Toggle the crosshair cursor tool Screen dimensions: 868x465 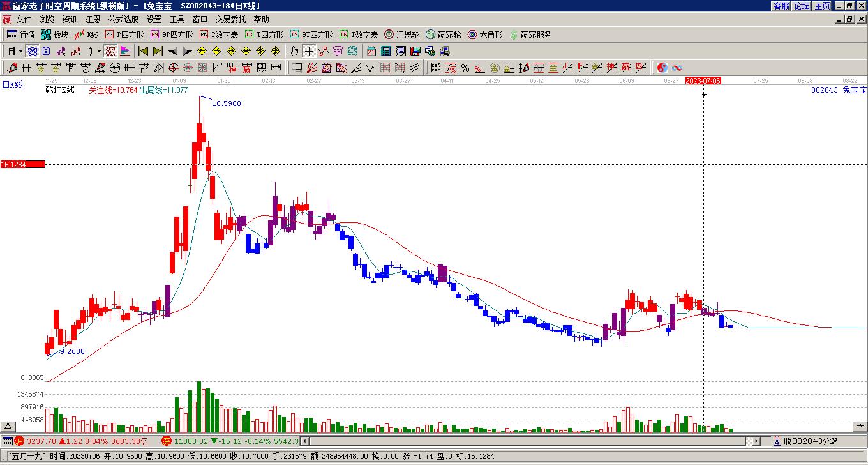[309, 51]
